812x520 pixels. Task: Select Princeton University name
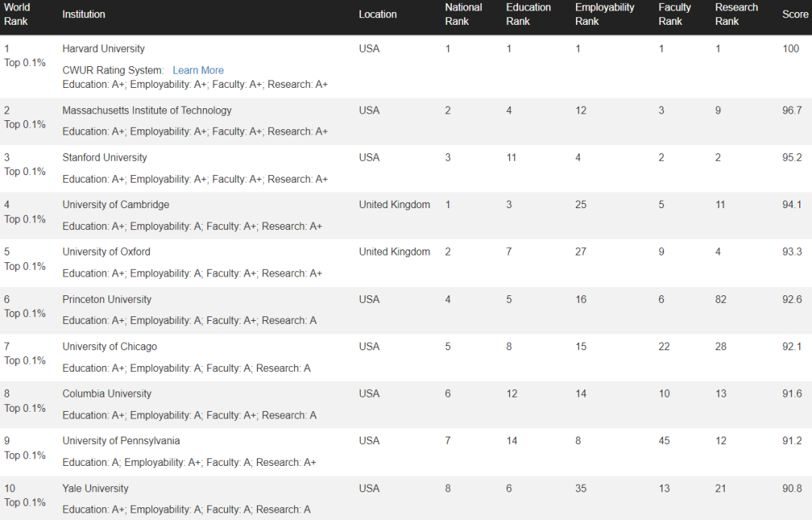point(108,299)
